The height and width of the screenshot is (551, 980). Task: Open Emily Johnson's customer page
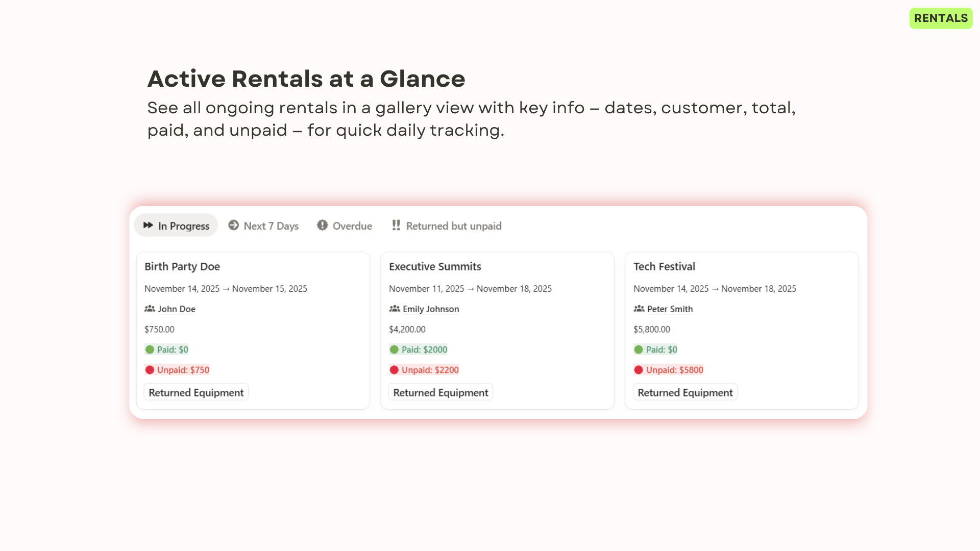(x=431, y=309)
